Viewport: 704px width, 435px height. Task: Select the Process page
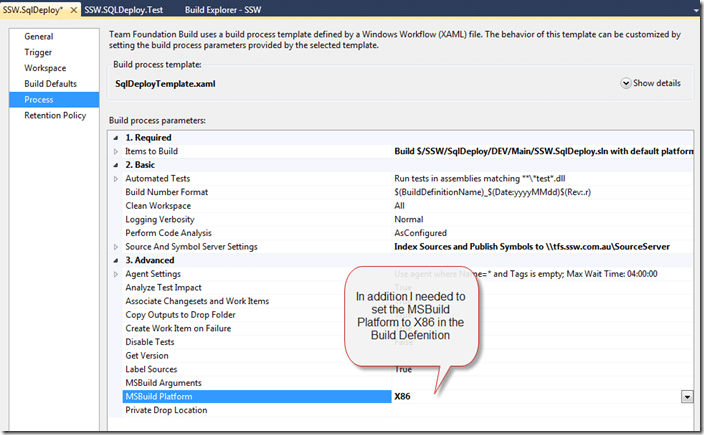pyautogui.click(x=54, y=100)
